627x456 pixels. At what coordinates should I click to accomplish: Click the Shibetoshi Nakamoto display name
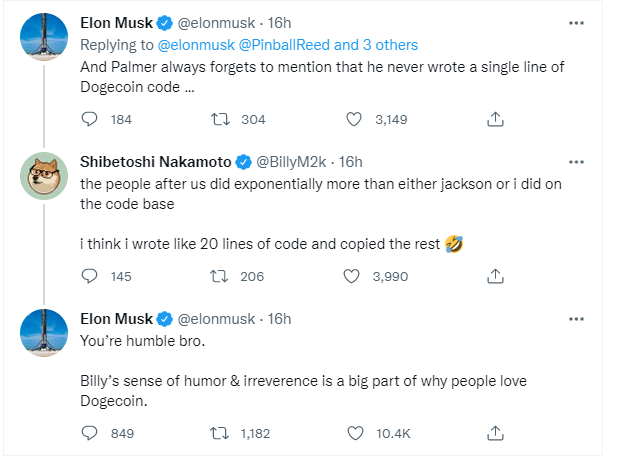click(155, 161)
